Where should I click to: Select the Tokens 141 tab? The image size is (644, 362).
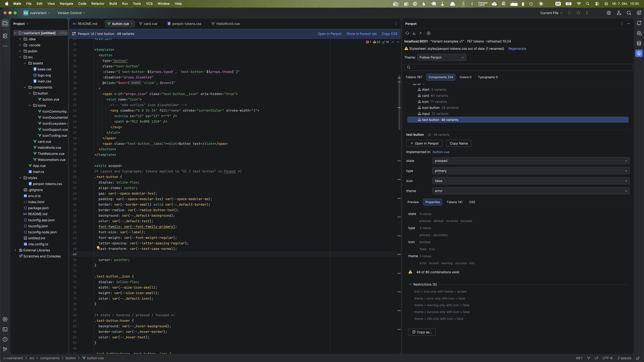pos(454,202)
